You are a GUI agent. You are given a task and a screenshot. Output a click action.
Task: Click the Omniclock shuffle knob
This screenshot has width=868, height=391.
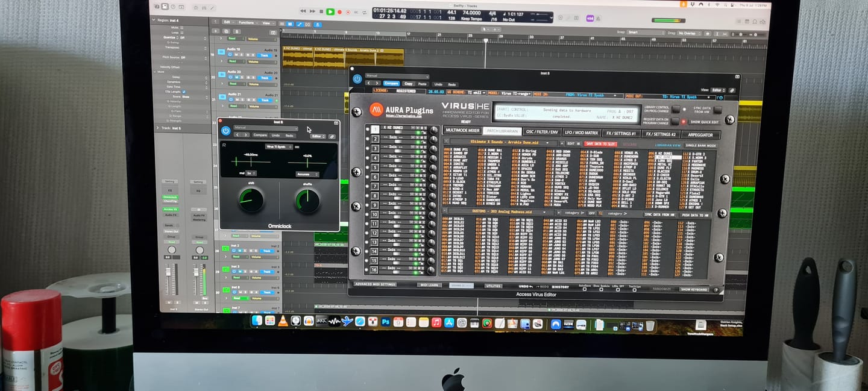tap(307, 201)
